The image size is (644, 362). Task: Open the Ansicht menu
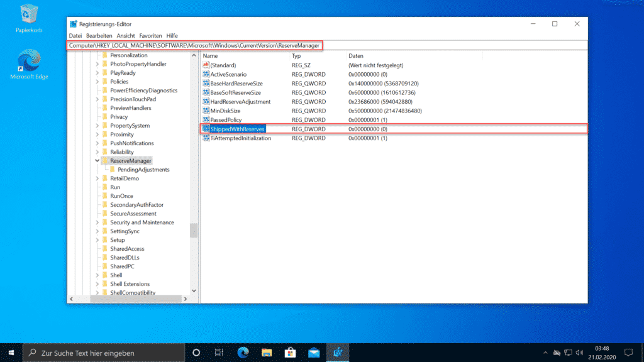point(126,36)
